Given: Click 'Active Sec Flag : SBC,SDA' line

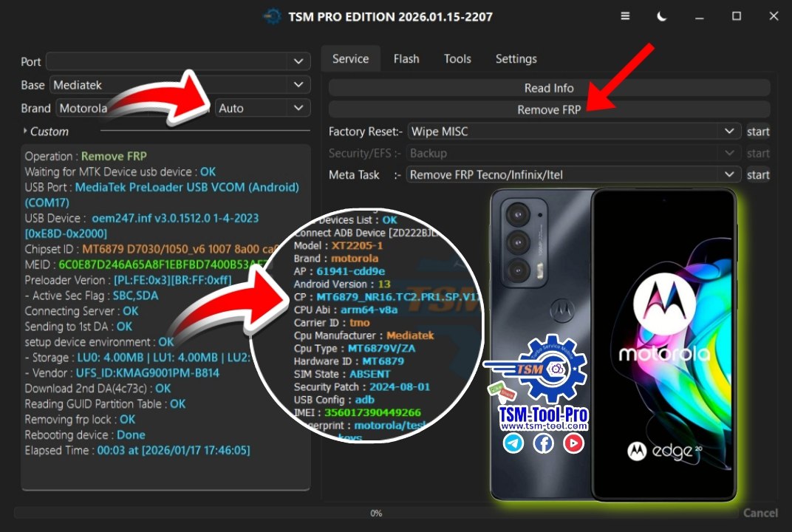Looking at the screenshot, I should pyautogui.click(x=92, y=296).
